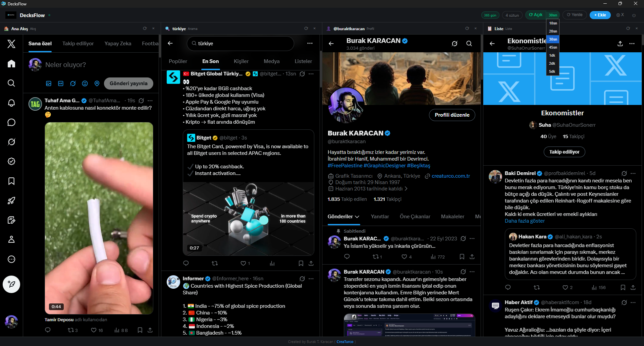Viewport: 644px width, 346px height.
Task: Play the antenna cable video thumbnail
Action: tap(99, 218)
